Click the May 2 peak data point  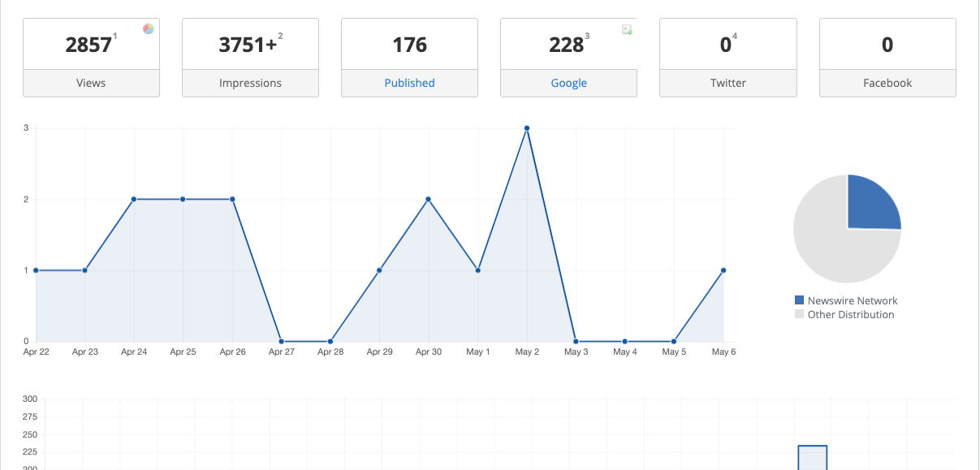pyautogui.click(x=527, y=128)
